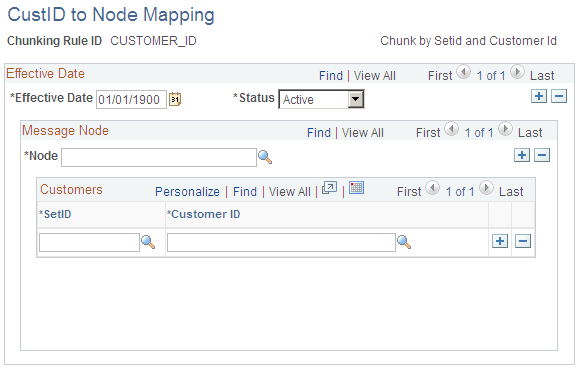Delete the Message Node row
This screenshot has height=370, width=582.
click(542, 155)
